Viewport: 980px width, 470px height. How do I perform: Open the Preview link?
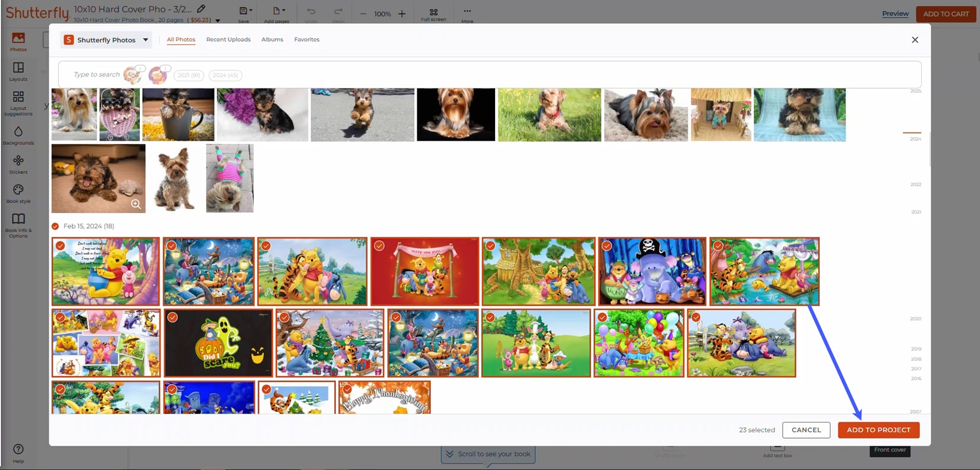895,14
